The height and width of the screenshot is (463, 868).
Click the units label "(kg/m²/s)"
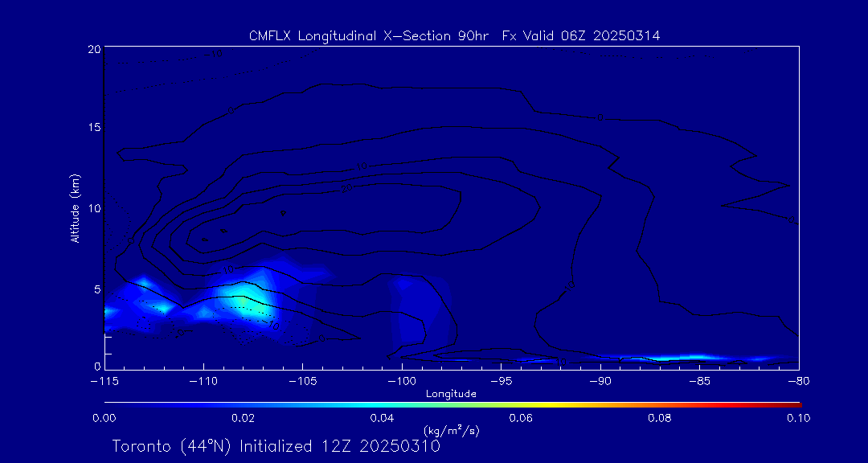[451, 431]
